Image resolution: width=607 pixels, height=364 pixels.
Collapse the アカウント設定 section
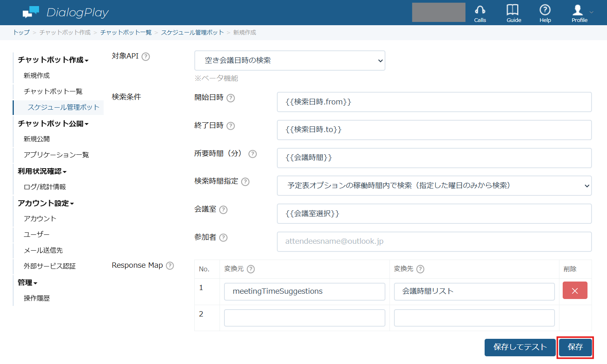[x=46, y=203]
